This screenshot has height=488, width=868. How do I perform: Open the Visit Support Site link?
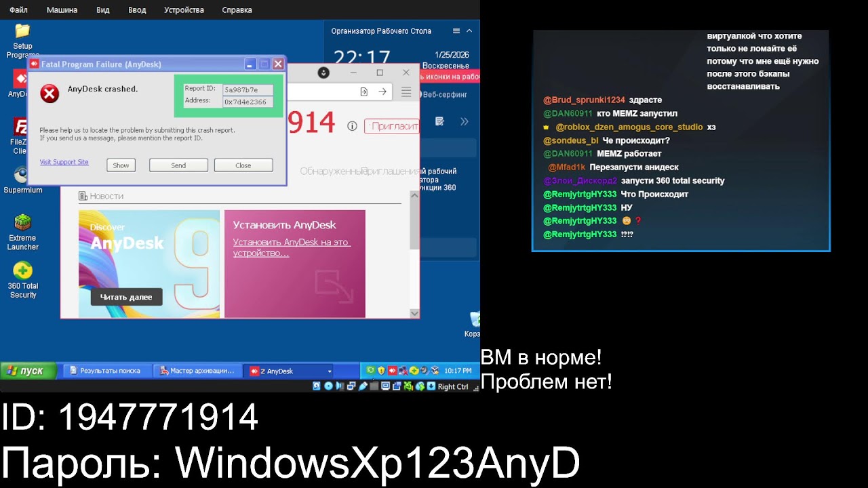[64, 162]
